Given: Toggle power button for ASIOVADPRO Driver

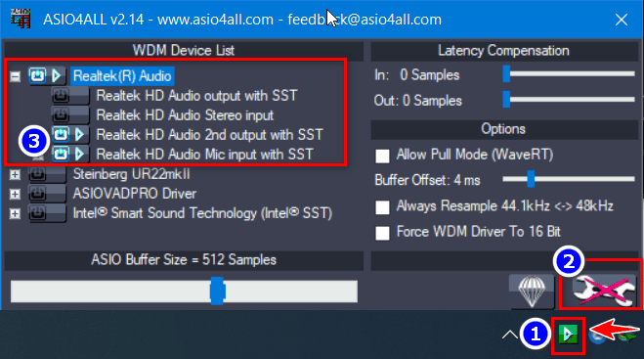Looking at the screenshot, I should [x=38, y=194].
